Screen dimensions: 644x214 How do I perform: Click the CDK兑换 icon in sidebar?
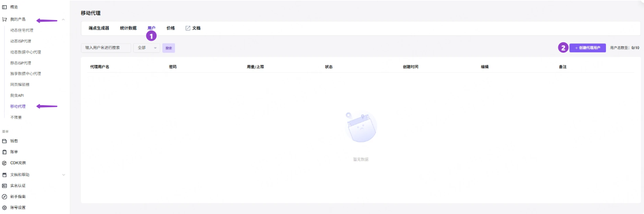pyautogui.click(x=5, y=163)
